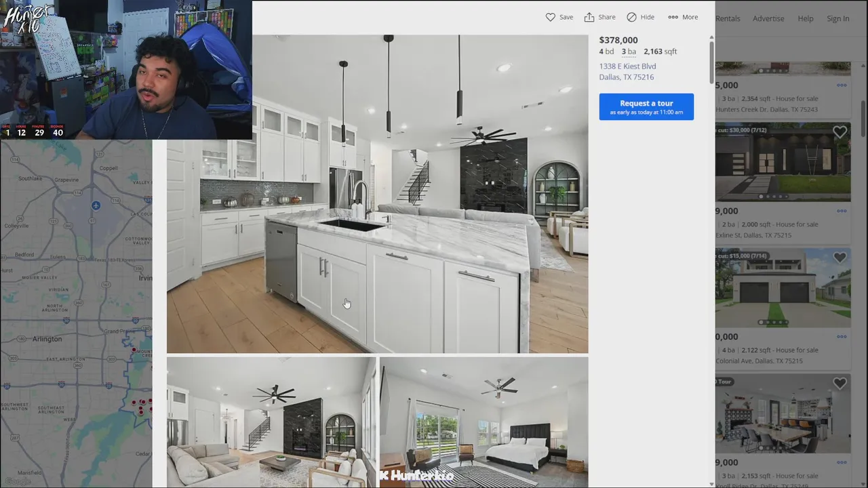
Task: Open the options dots for the Hunters Creek Dr listing
Action: [842, 85]
